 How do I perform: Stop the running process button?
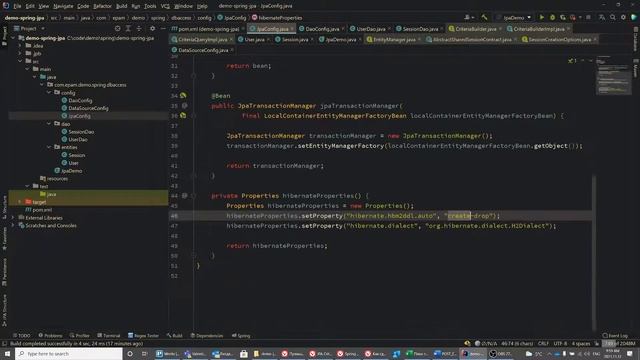pos(588,18)
